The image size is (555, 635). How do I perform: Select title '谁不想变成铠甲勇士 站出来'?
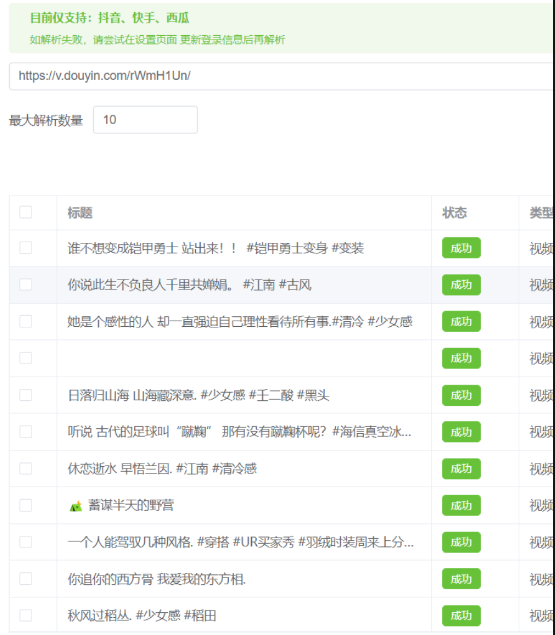point(216,248)
